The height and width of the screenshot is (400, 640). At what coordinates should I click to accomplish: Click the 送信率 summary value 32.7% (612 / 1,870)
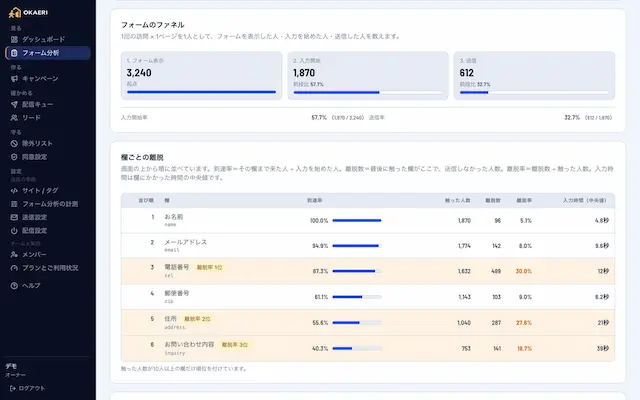tap(588, 118)
